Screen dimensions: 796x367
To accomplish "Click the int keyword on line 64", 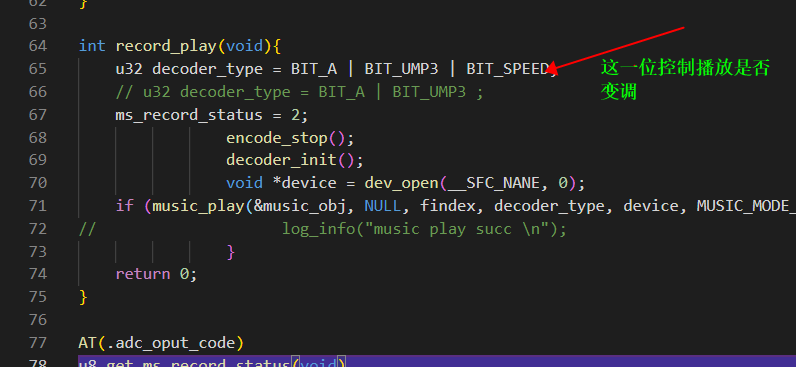I will click(x=92, y=46).
